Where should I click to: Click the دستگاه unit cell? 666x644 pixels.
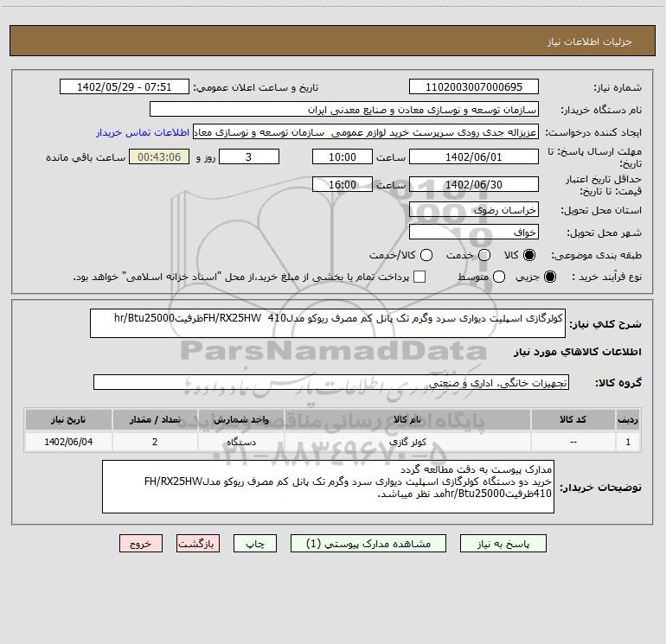point(240,442)
